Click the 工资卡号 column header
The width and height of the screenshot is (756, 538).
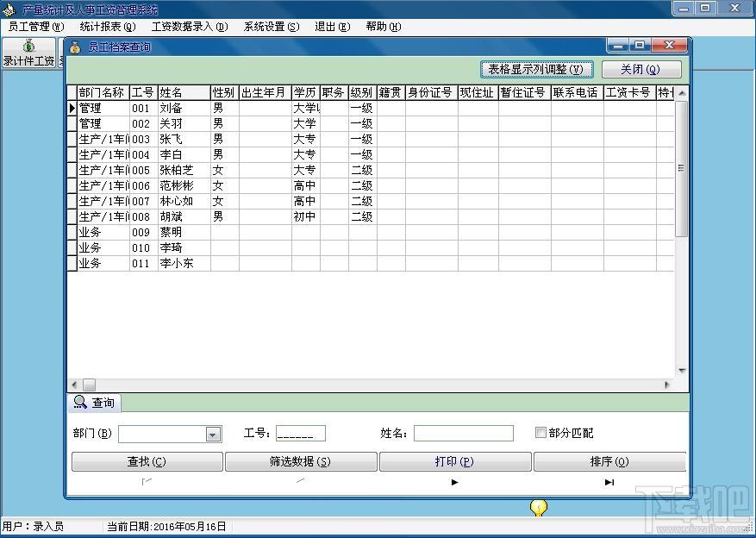629,92
